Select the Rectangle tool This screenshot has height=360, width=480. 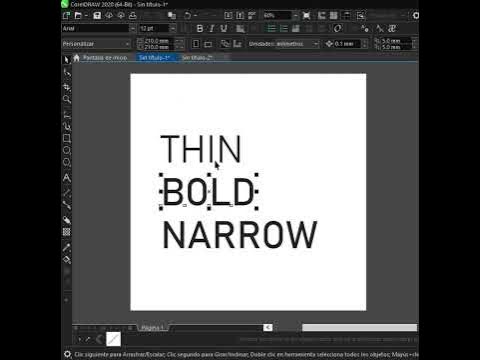(x=67, y=138)
